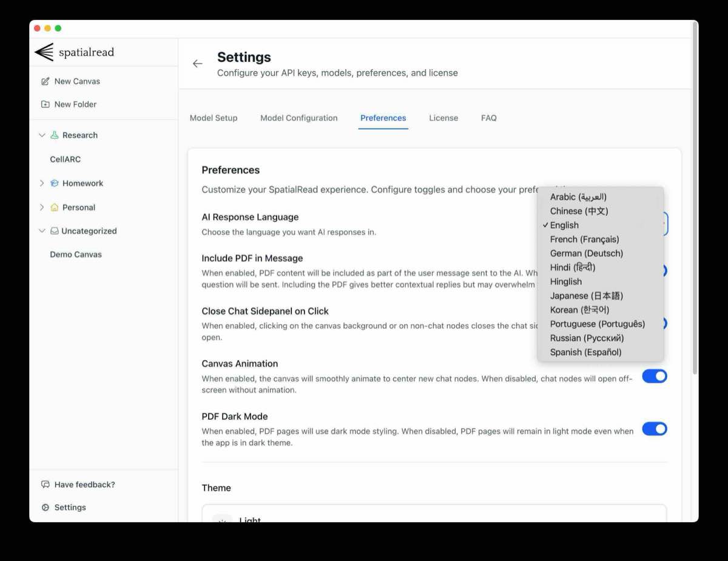Screen dimensions: 728x561
Task: Click the Include PDF in Message heading
Action: click(252, 259)
